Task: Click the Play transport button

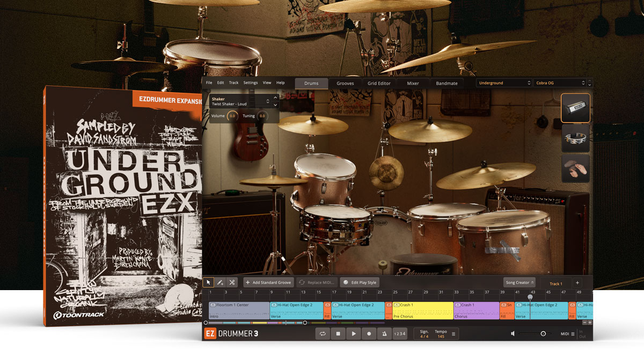Action: [x=354, y=334]
